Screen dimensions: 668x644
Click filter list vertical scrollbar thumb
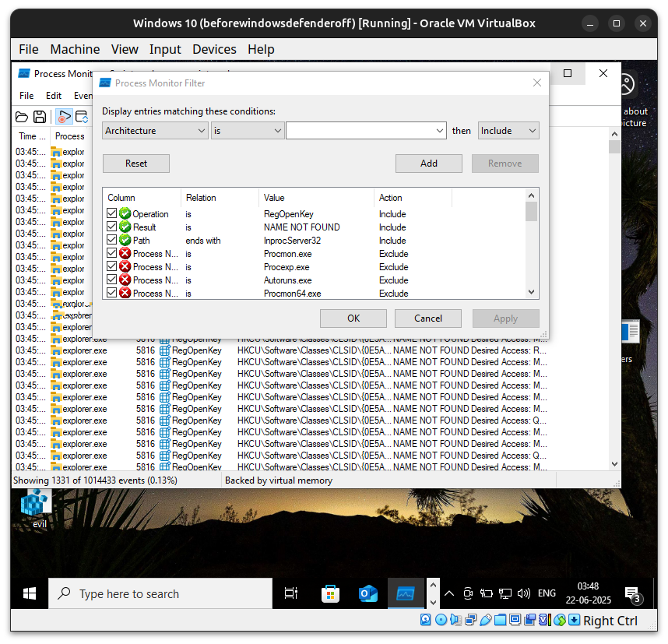[x=531, y=211]
